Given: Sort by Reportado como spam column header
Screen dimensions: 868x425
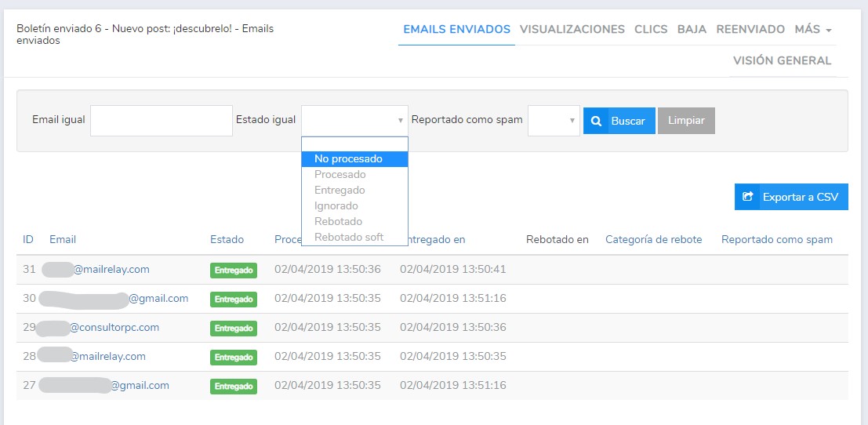Looking at the screenshot, I should (777, 240).
